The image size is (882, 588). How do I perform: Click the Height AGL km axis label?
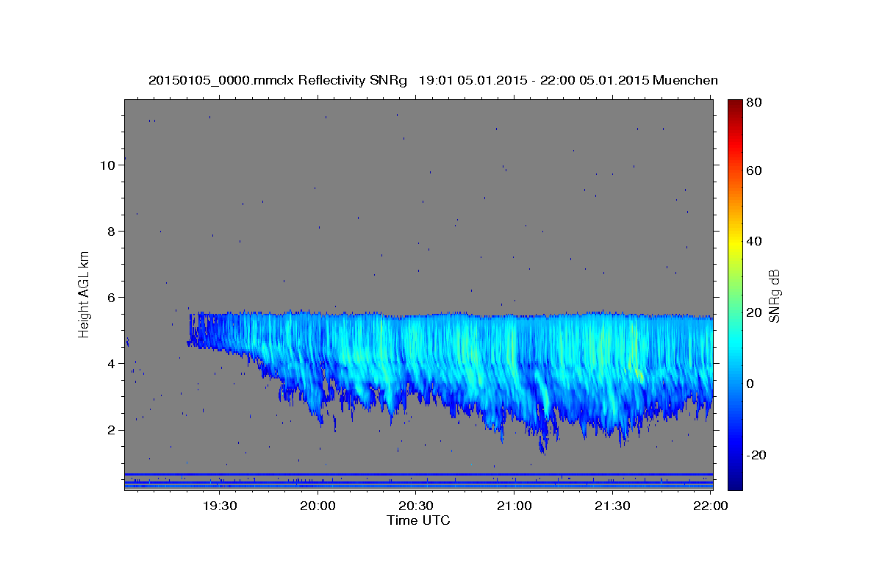click(85, 294)
